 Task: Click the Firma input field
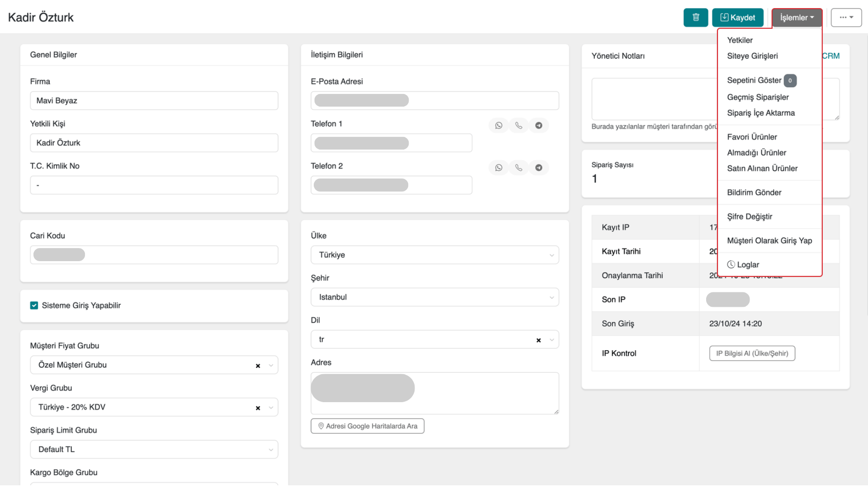tap(154, 101)
